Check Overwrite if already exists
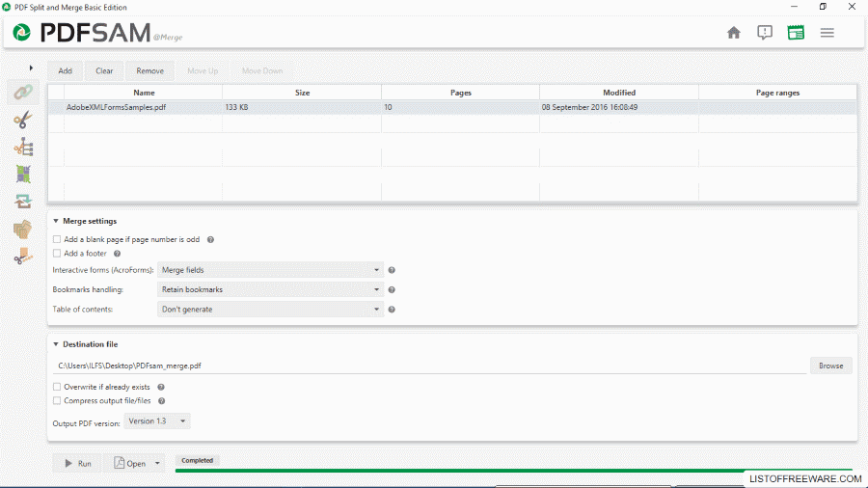This screenshot has height=488, width=868. point(57,387)
